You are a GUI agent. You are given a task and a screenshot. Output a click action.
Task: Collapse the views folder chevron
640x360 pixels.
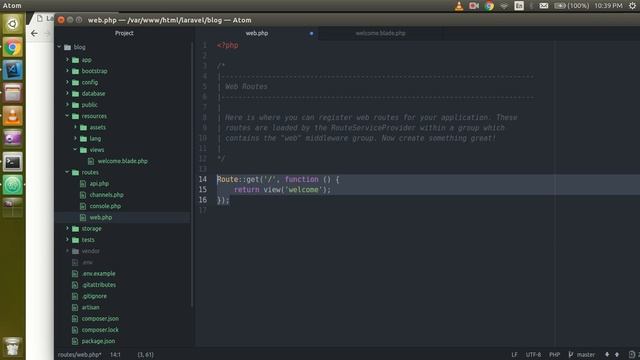click(x=76, y=150)
